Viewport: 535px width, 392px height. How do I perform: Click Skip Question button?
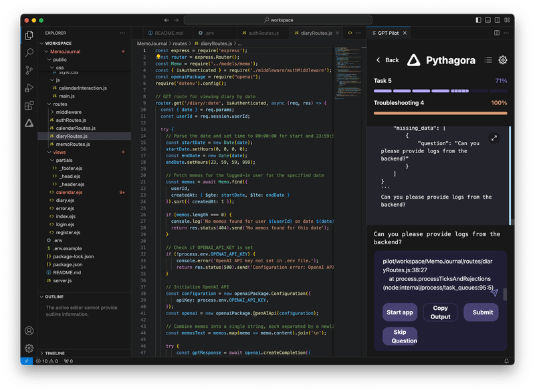coord(400,336)
